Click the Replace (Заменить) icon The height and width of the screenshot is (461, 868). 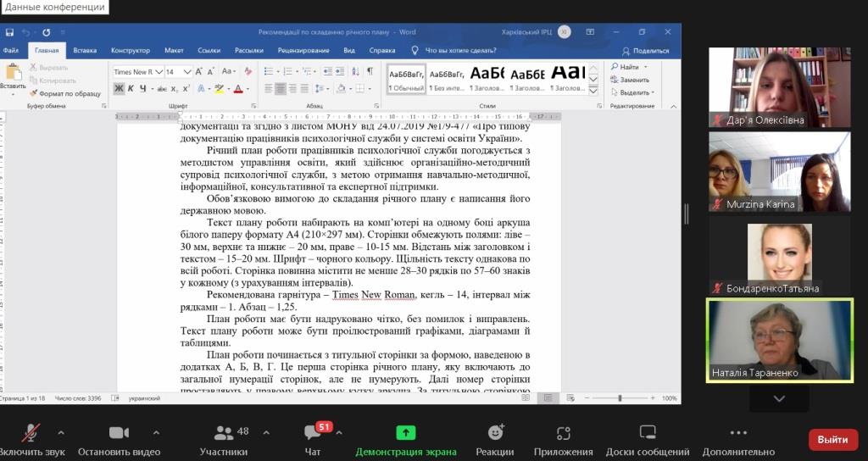point(630,80)
